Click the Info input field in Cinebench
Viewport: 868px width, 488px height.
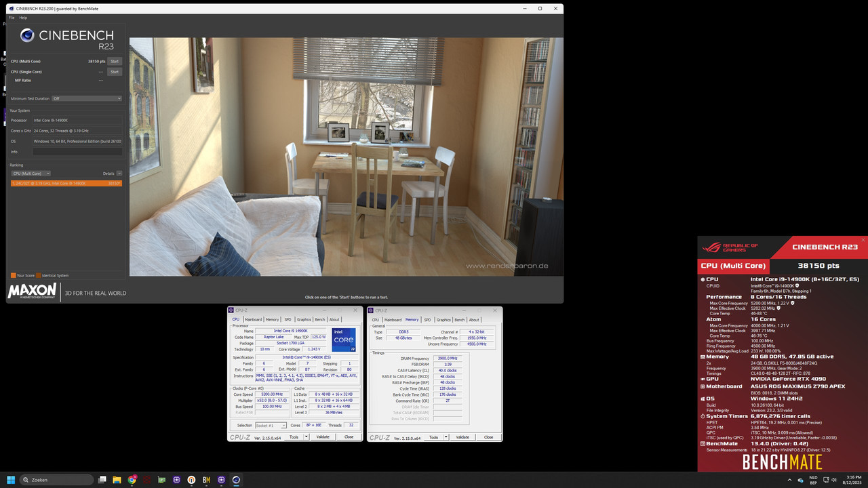coord(77,152)
